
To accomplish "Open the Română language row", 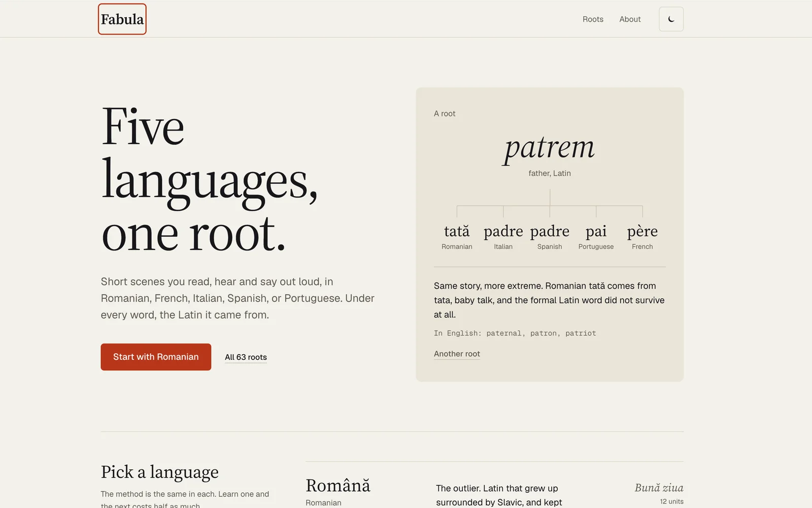I will point(494,485).
